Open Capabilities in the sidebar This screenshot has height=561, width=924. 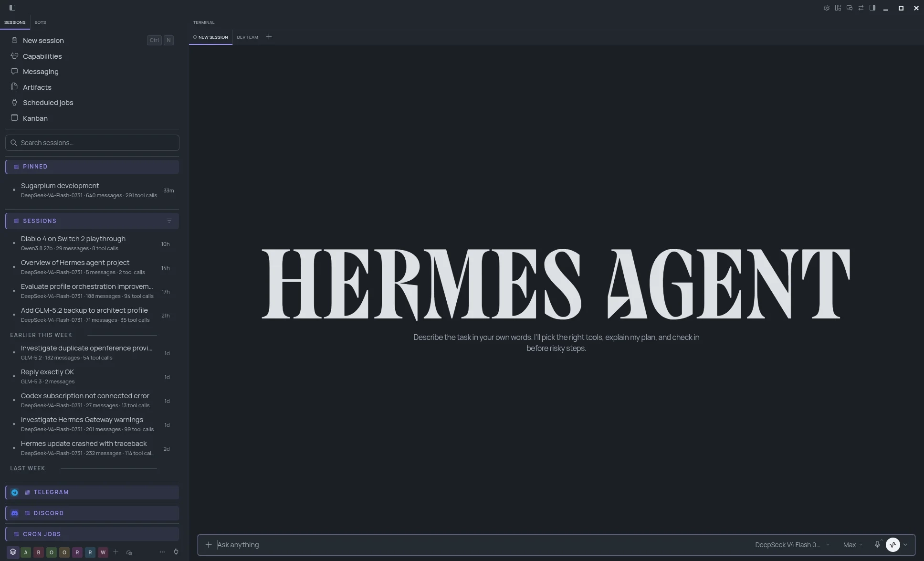pyautogui.click(x=92, y=56)
